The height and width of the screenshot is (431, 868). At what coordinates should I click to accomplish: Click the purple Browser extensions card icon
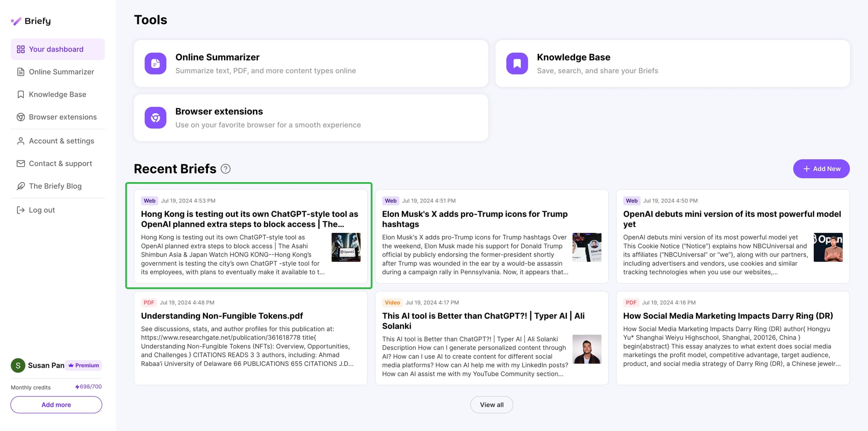tap(155, 118)
